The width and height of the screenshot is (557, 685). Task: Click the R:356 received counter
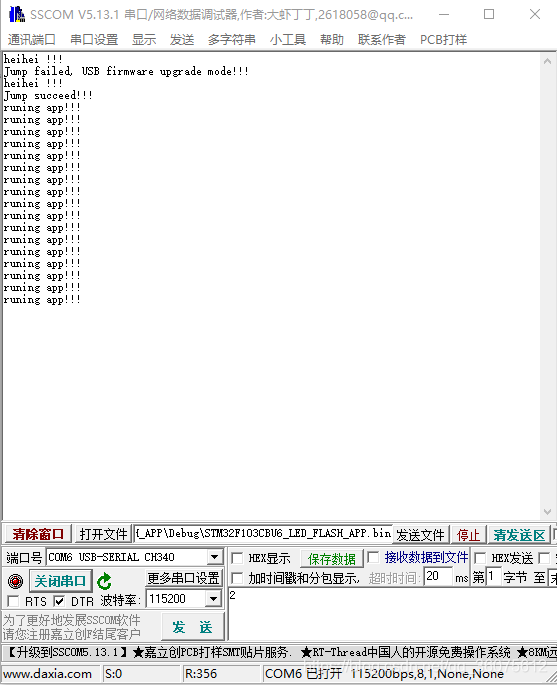pos(201,674)
